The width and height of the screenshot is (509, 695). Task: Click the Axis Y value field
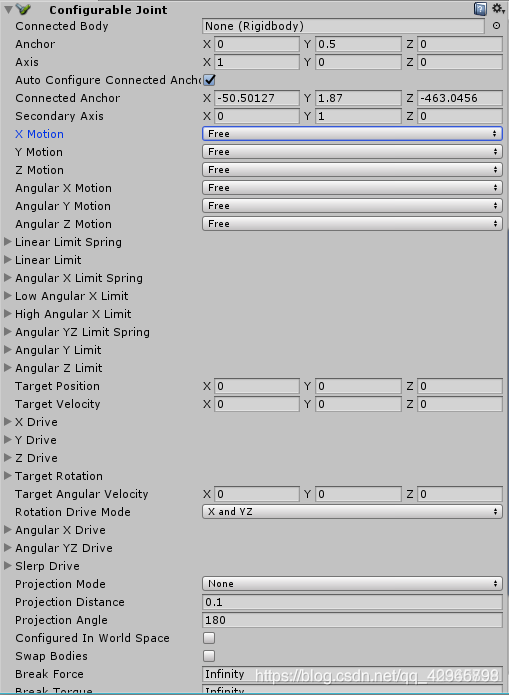(x=358, y=62)
